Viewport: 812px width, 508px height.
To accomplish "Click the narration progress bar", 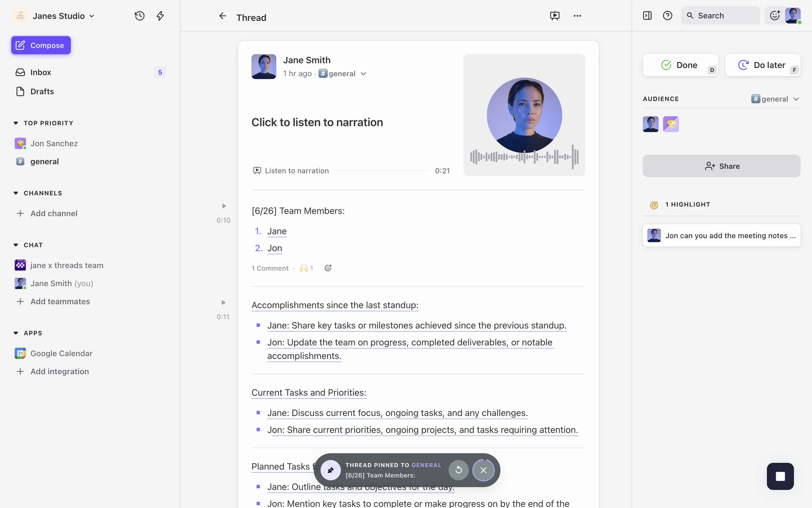I will point(381,171).
